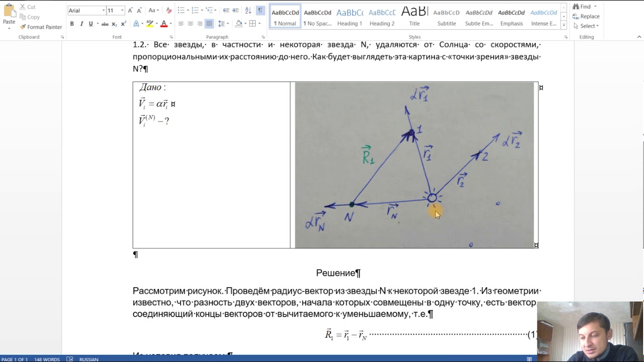Decrease paragraph indent

(x=226, y=11)
